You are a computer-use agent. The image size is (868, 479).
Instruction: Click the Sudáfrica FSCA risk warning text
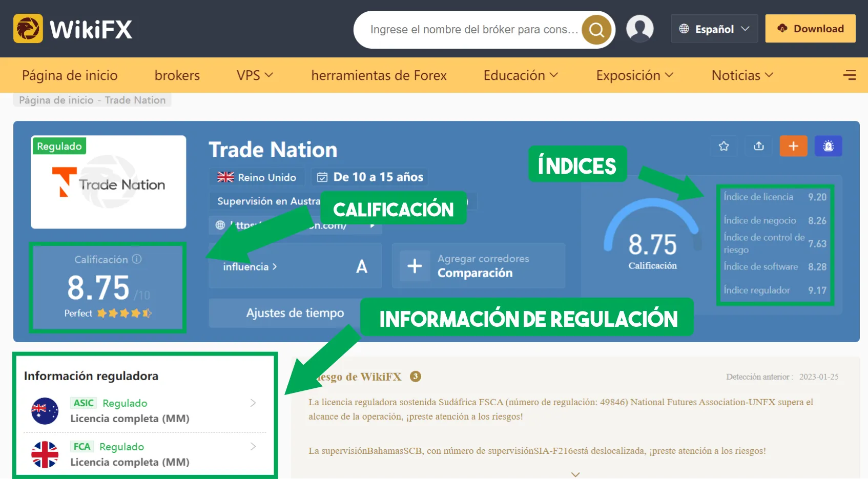pos(561,409)
